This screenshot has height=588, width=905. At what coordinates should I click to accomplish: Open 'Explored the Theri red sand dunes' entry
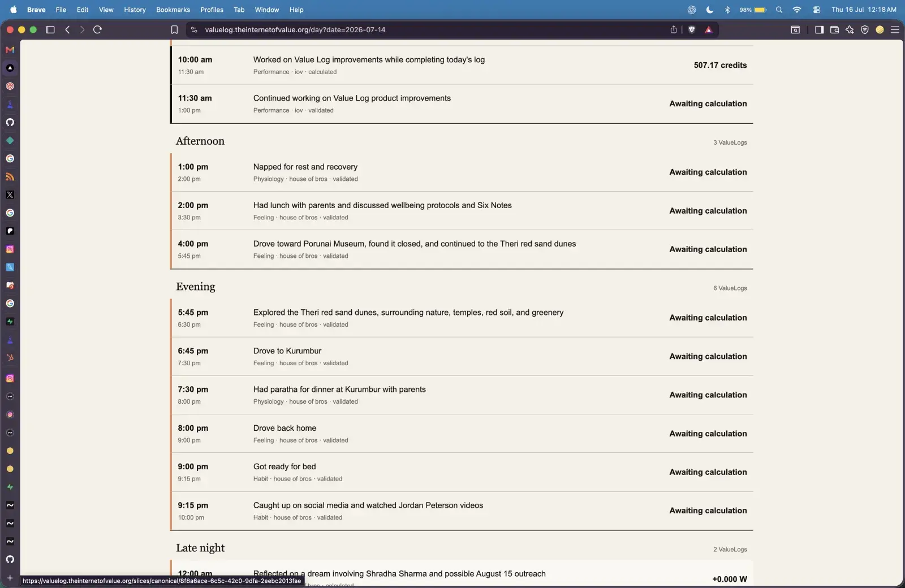[x=462, y=318]
